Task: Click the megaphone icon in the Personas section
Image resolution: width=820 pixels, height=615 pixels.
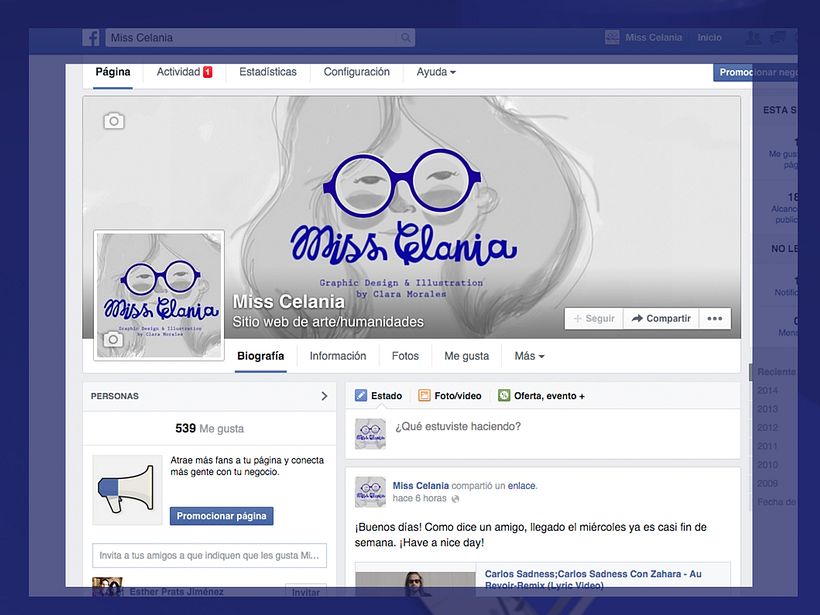Action: point(126,487)
